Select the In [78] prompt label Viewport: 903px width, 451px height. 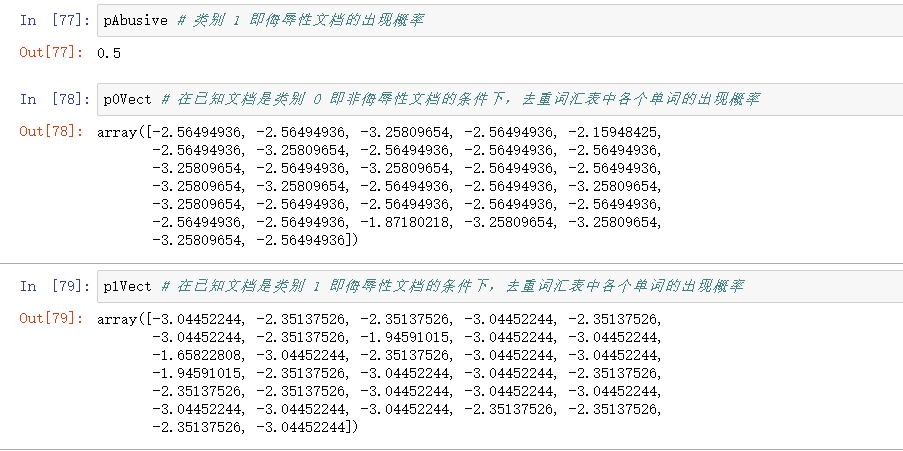pos(55,99)
